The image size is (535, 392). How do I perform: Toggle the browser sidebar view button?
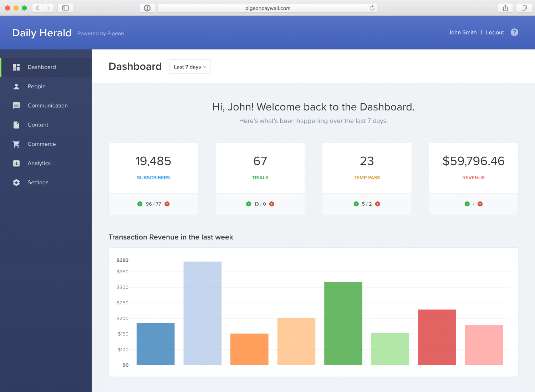(66, 8)
